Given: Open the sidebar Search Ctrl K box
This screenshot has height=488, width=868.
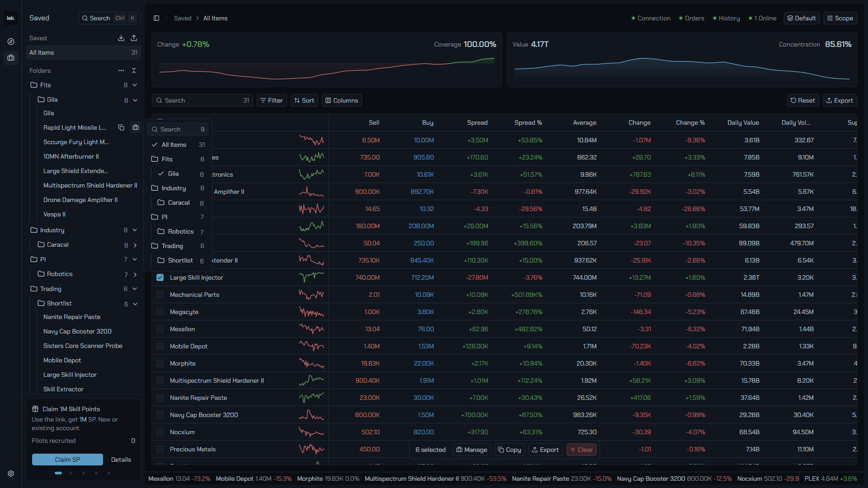Looking at the screenshot, I should click(x=109, y=18).
